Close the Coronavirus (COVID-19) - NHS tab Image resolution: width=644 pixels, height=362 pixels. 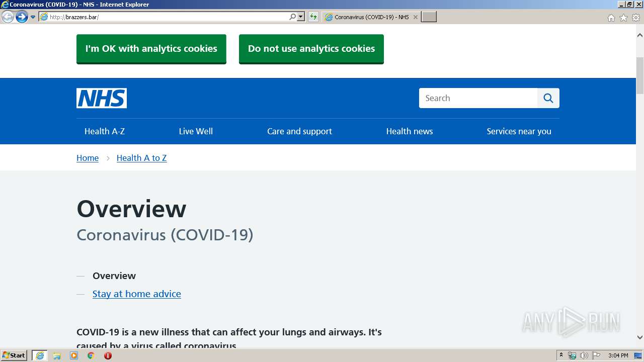[x=416, y=17]
